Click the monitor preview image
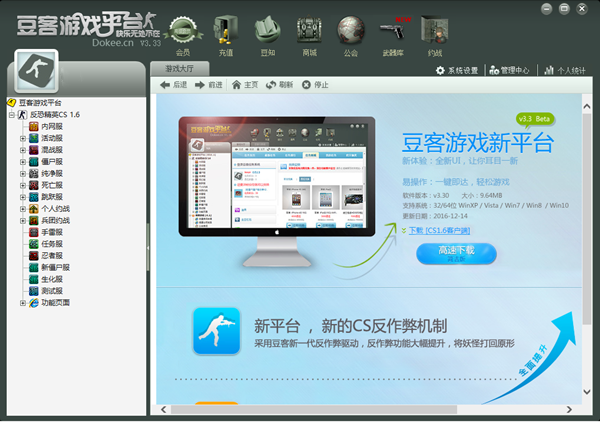Screen dimensions: 600x422 pos(277,191)
